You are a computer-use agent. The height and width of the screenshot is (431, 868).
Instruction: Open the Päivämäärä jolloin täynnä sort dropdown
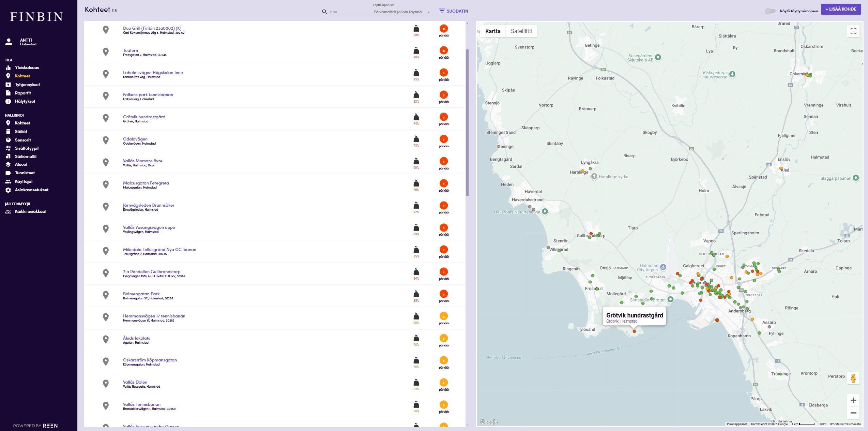402,12
